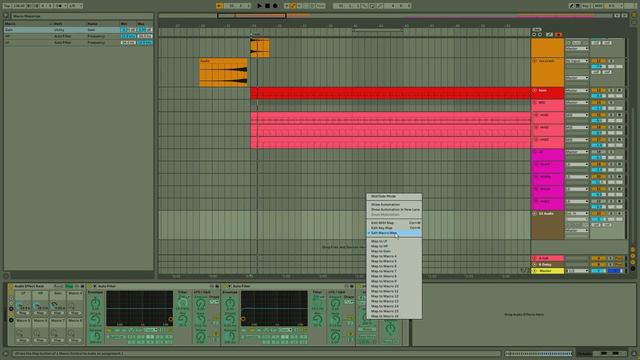Click the Max value of the Gain mapping
Viewport: 640px width, 360px height.
(x=144, y=30)
